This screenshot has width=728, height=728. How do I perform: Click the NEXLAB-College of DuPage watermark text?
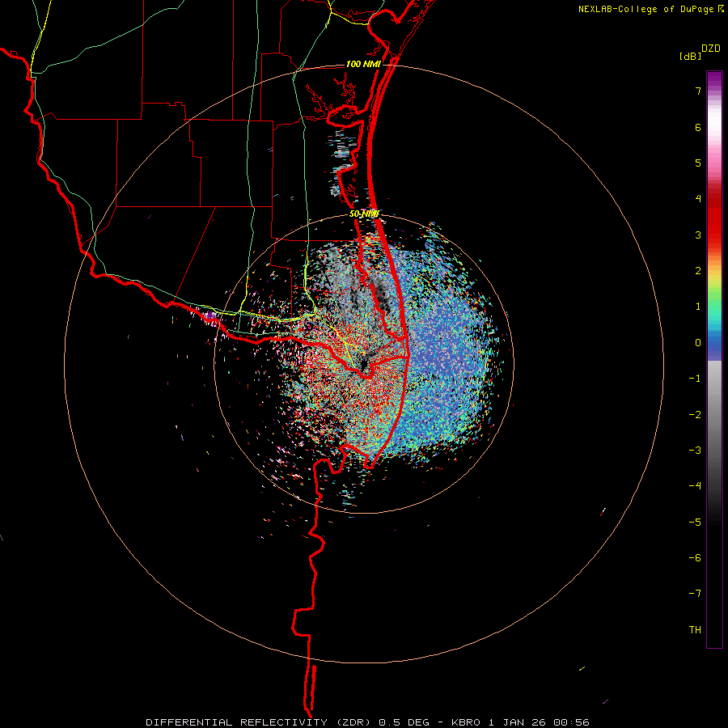(645, 9)
